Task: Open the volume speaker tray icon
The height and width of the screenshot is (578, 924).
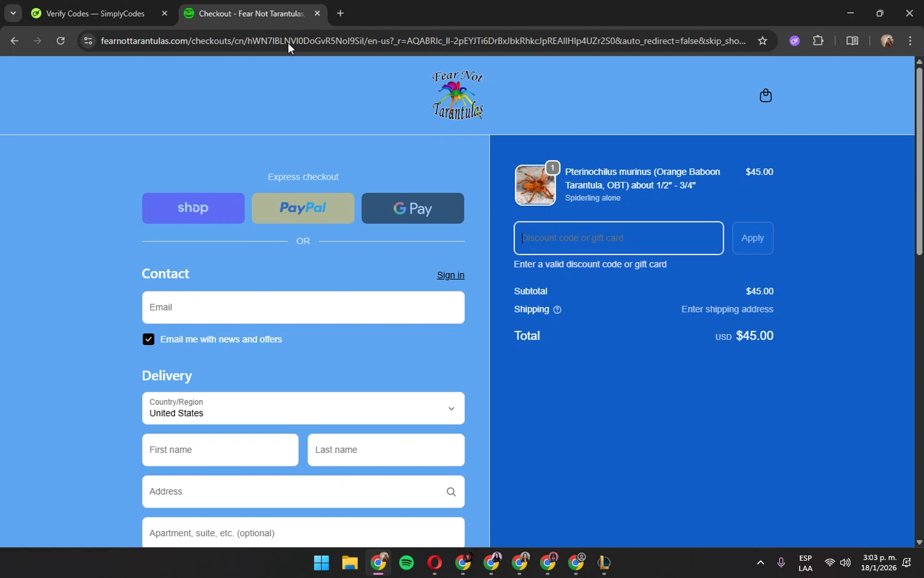Action: click(845, 563)
